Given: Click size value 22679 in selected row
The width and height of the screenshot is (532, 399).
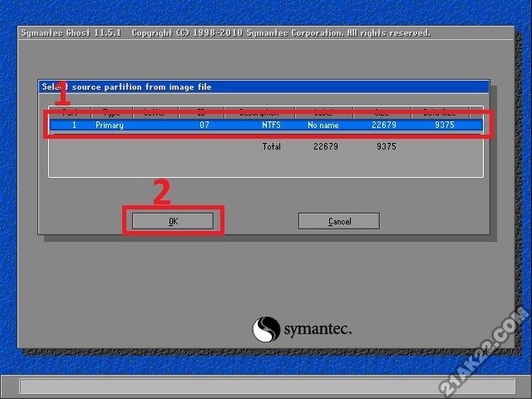Looking at the screenshot, I should (384, 125).
